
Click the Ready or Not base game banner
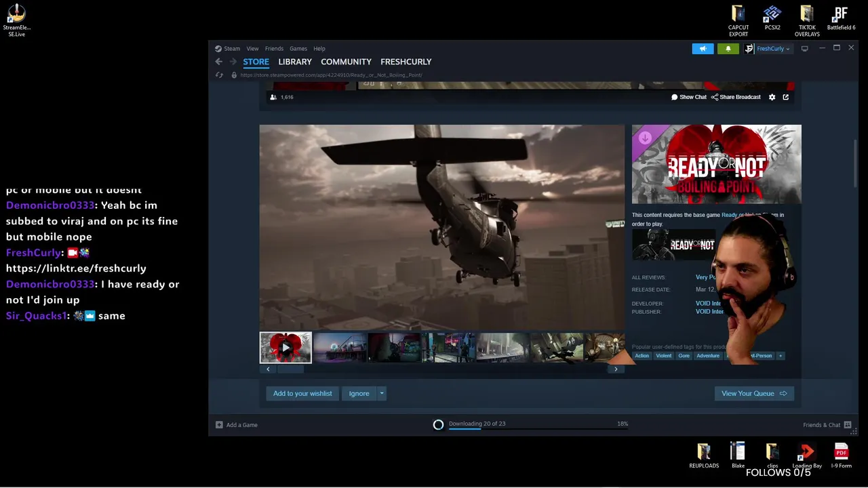pyautogui.click(x=674, y=245)
